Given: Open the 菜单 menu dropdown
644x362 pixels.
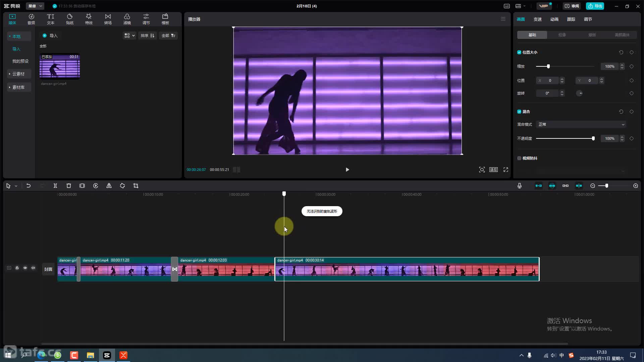Looking at the screenshot, I should 35,6.
